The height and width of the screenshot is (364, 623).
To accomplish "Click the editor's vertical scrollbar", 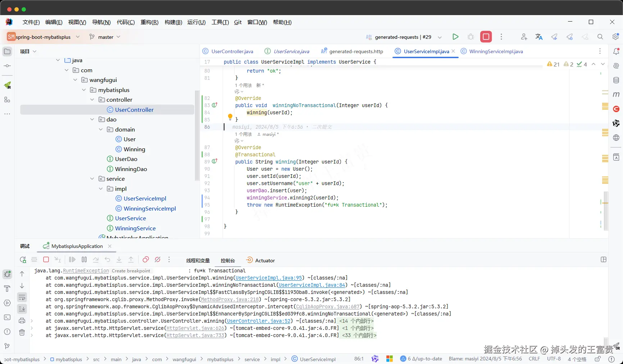I will [x=606, y=210].
